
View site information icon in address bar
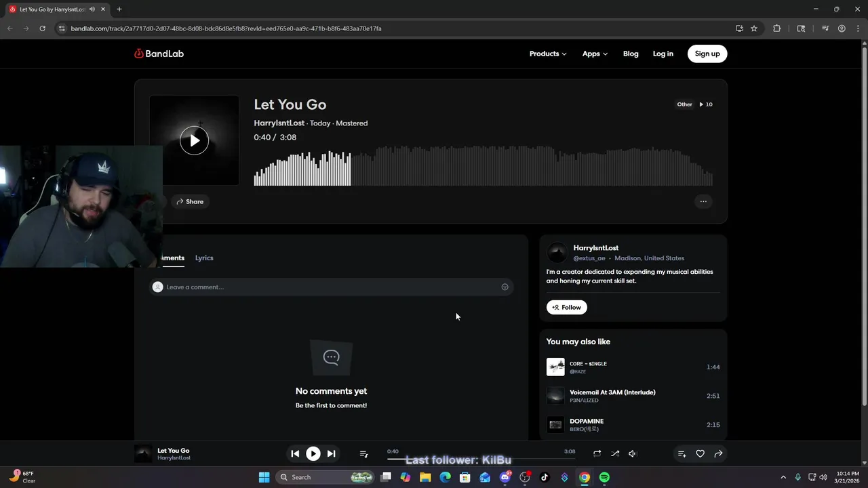(62, 28)
